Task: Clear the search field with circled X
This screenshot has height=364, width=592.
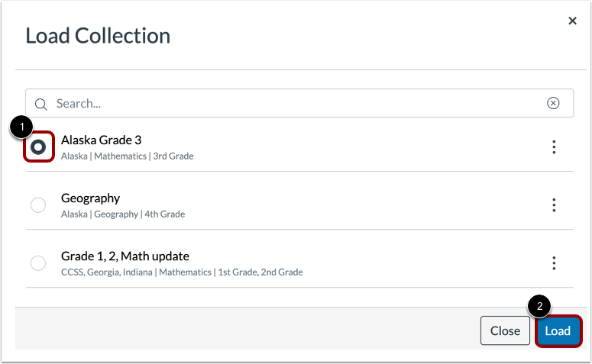Action: click(x=553, y=104)
